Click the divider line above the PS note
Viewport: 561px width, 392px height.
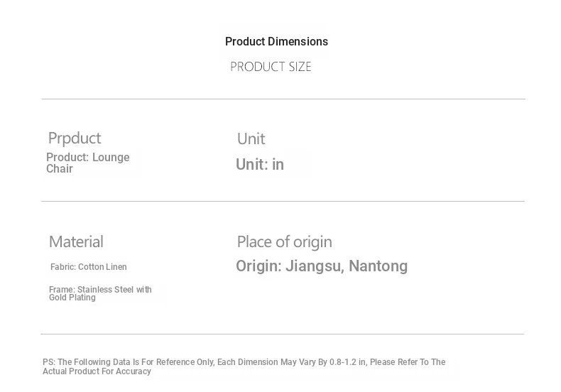(x=283, y=334)
